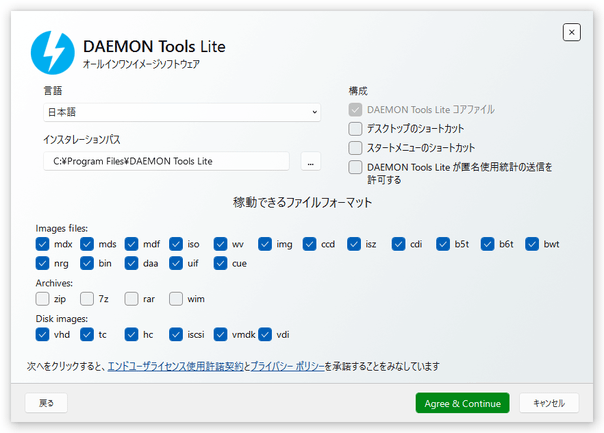Open the 日本語 language dropdown

click(x=182, y=112)
